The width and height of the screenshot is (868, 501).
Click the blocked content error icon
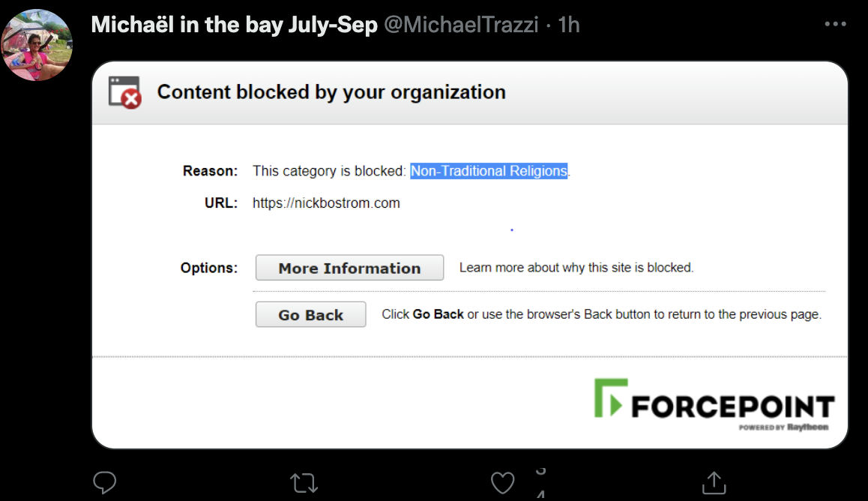tap(124, 92)
